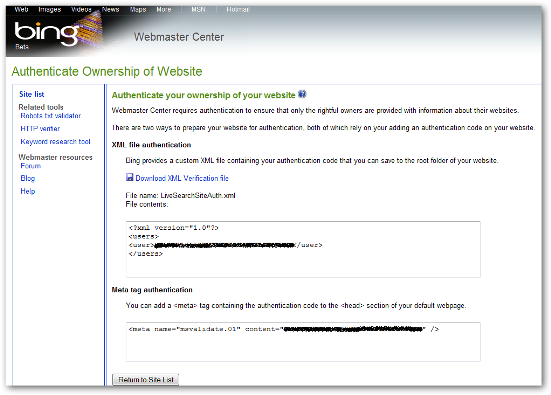The image size is (551, 395).
Task: Visit the Webmaster Blog link
Action: click(x=27, y=179)
